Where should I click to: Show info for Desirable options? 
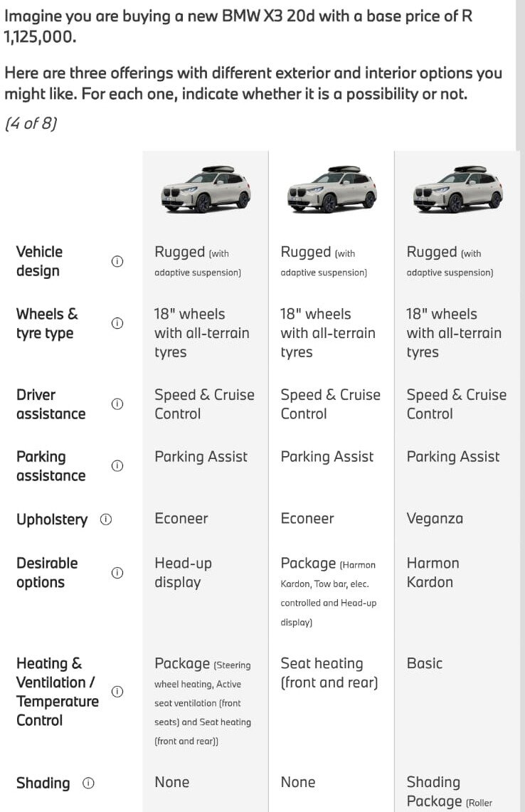pyautogui.click(x=117, y=572)
